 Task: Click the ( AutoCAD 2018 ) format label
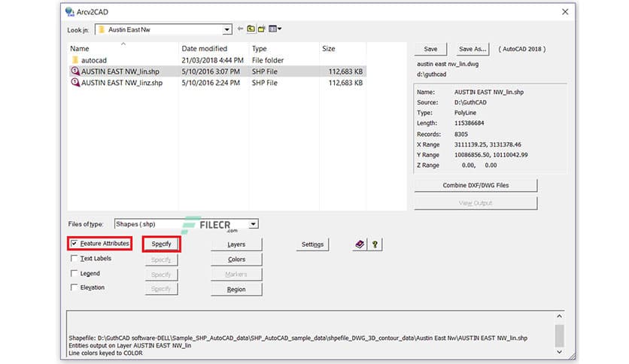pyautogui.click(x=522, y=49)
